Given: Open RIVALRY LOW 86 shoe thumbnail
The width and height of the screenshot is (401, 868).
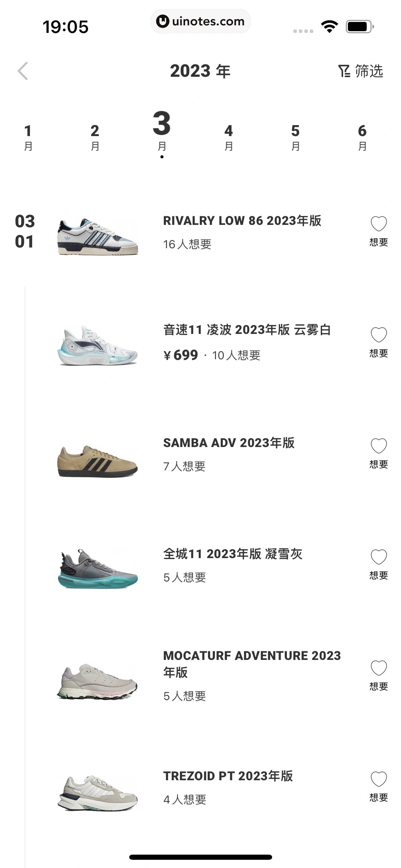Looking at the screenshot, I should [x=98, y=236].
